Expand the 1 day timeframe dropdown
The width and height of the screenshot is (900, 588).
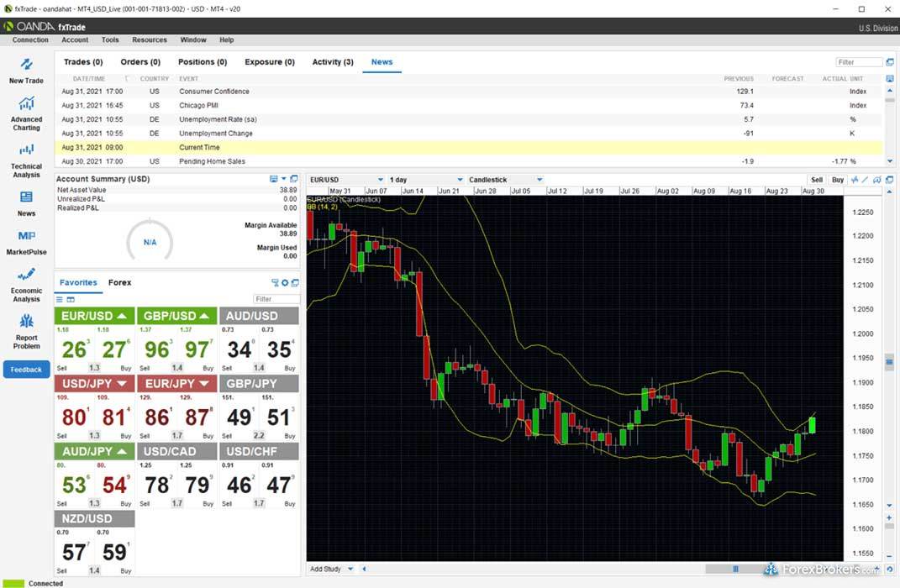pyautogui.click(x=460, y=180)
